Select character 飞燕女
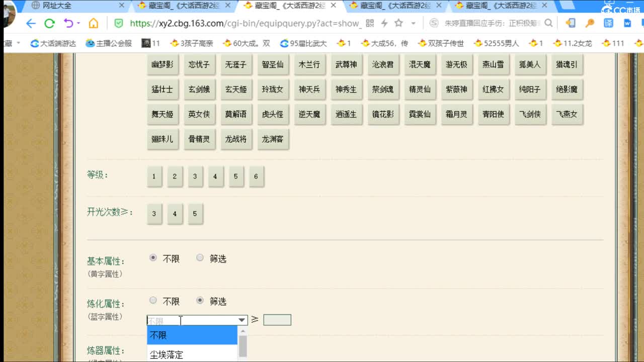 click(x=567, y=115)
